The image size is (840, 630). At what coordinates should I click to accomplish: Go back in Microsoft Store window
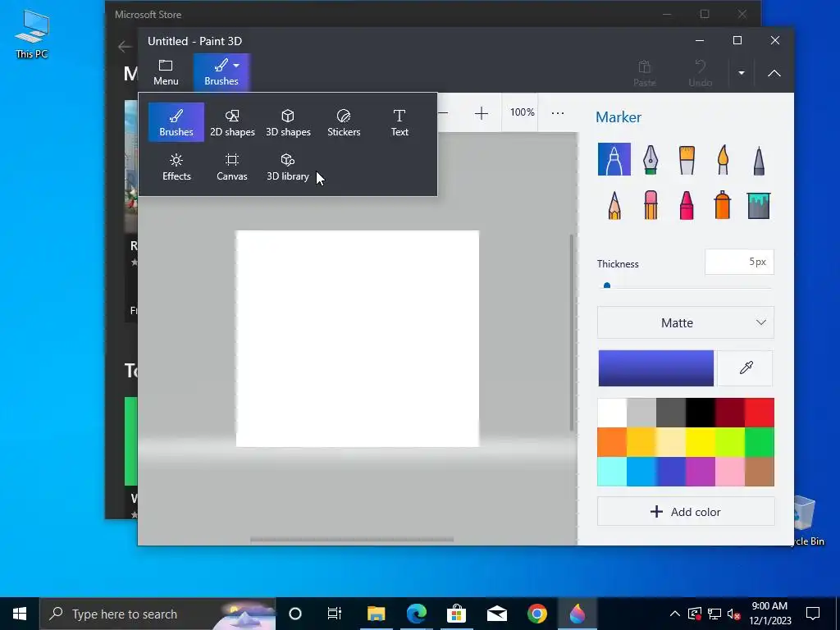[x=125, y=47]
